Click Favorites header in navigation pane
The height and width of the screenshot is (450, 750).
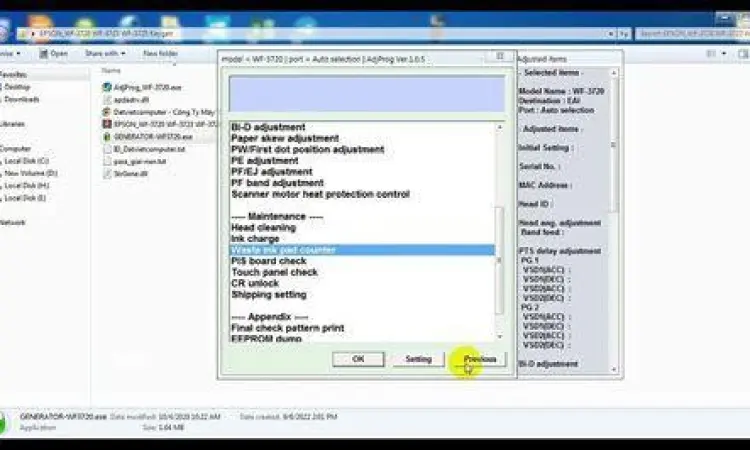coord(13,75)
